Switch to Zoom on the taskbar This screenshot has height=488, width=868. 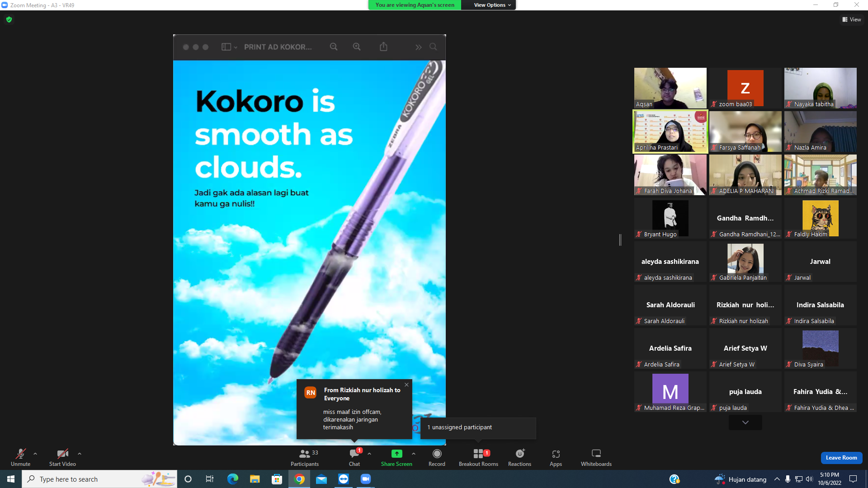pyautogui.click(x=366, y=479)
